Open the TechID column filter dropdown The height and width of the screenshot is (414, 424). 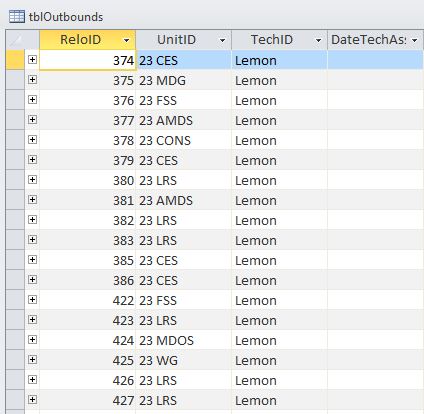(318, 40)
